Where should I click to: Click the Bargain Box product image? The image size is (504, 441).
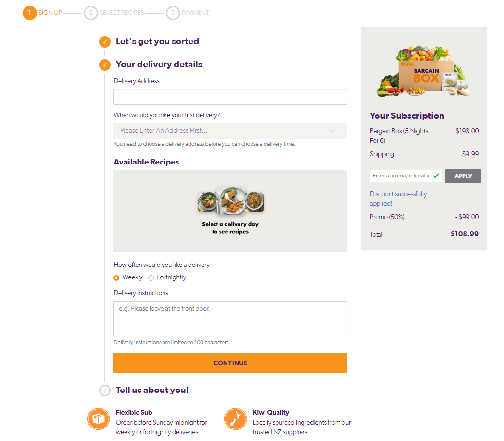click(x=423, y=72)
